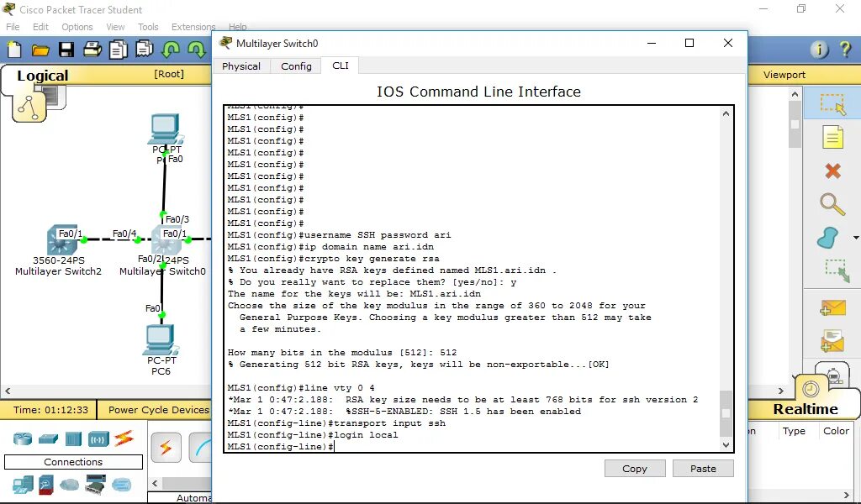Open the View menu
Viewport: 861px width, 504px height.
tap(115, 27)
